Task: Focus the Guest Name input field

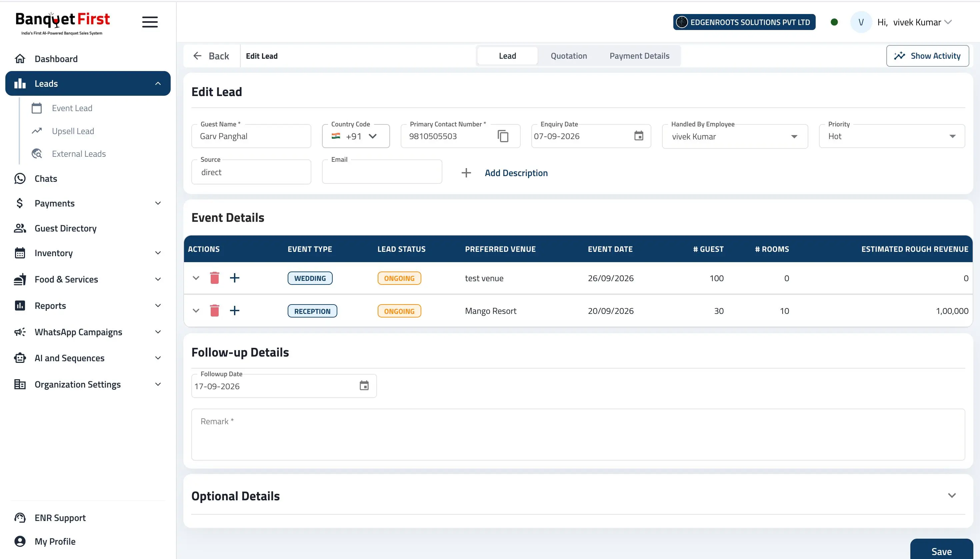Action: point(251,136)
